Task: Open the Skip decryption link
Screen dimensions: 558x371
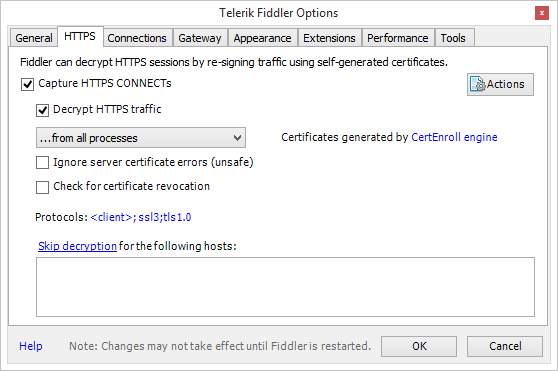Action: tap(77, 246)
